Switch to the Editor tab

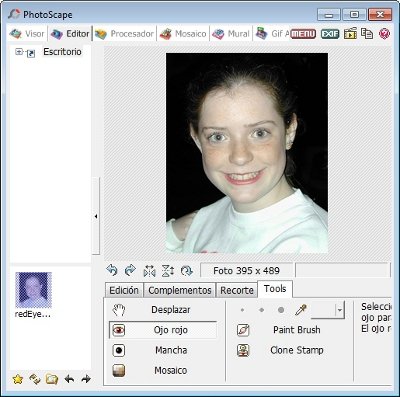(x=70, y=34)
